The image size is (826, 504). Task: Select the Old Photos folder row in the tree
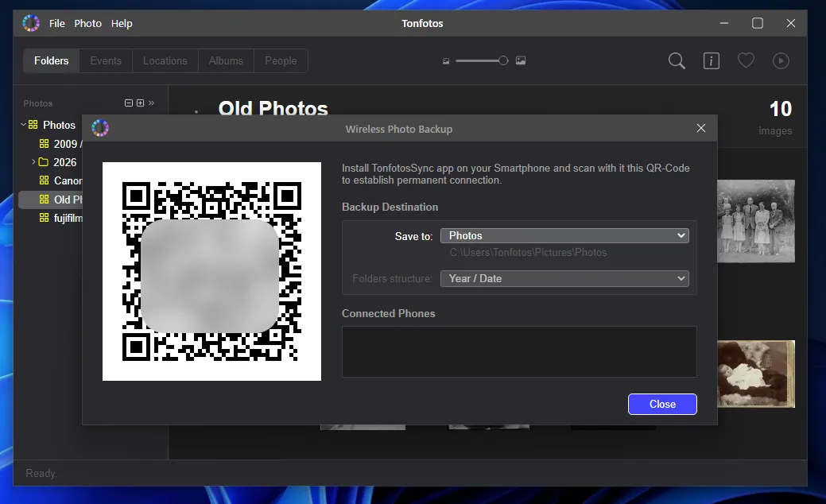click(51, 200)
